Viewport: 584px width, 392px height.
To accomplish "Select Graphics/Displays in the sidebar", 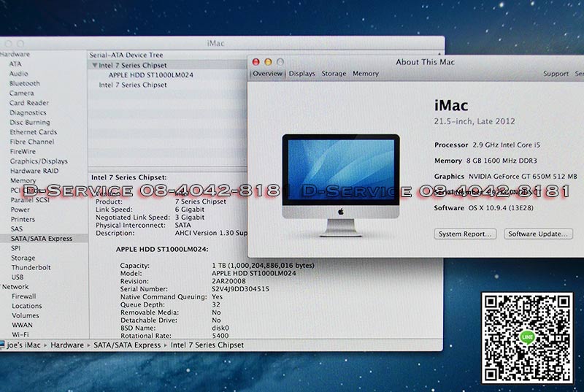I will click(x=39, y=161).
